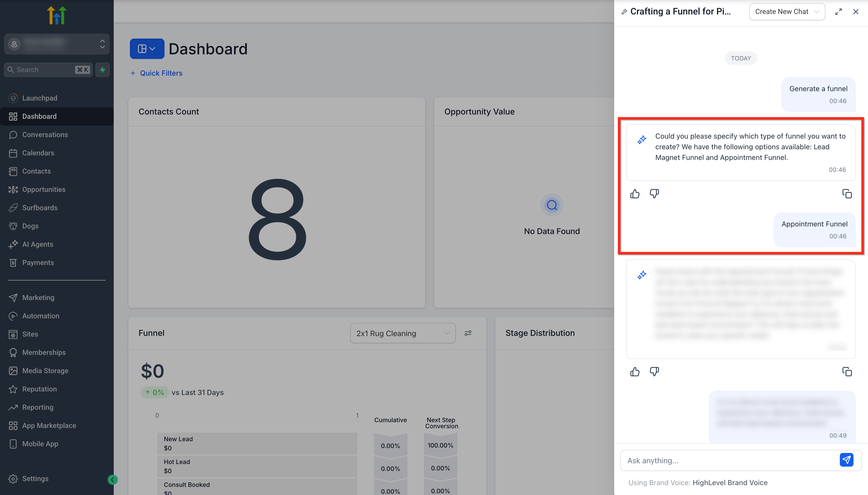The height and width of the screenshot is (495, 868).
Task: Copy the second blurred AI response
Action: (x=847, y=372)
